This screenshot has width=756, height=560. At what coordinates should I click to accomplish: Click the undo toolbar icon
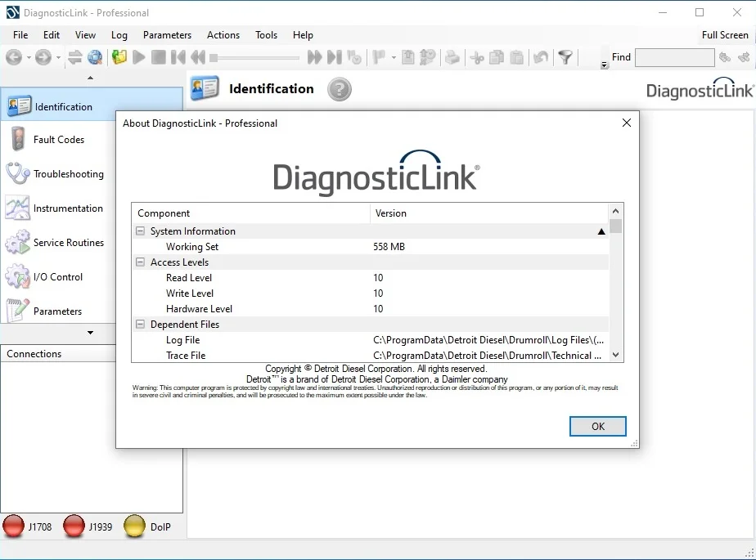(x=541, y=57)
